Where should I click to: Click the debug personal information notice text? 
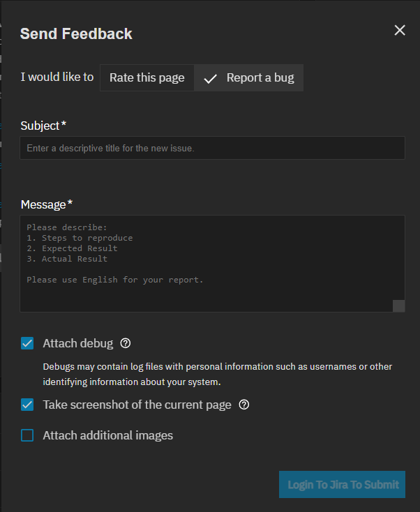point(217,374)
